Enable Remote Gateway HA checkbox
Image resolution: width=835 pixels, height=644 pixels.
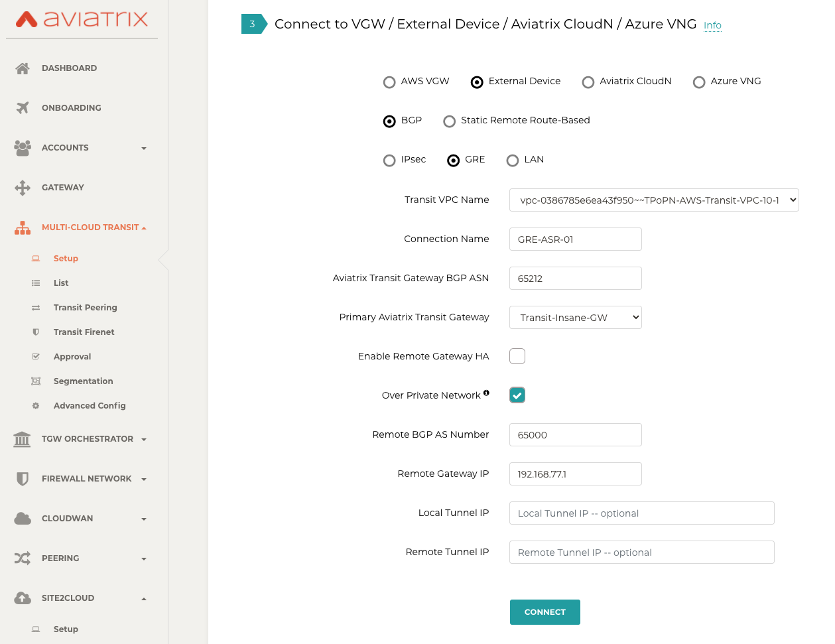[x=517, y=355]
